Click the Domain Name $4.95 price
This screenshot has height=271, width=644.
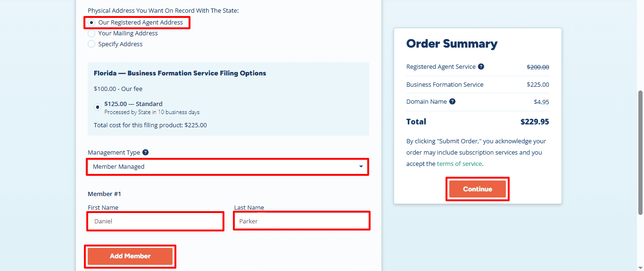(541, 102)
